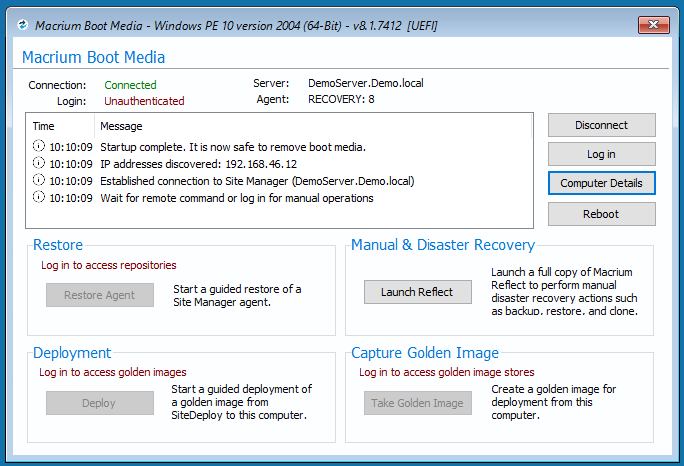Click the Launch a full copy description
The height and width of the screenshot is (466, 684).
click(564, 291)
